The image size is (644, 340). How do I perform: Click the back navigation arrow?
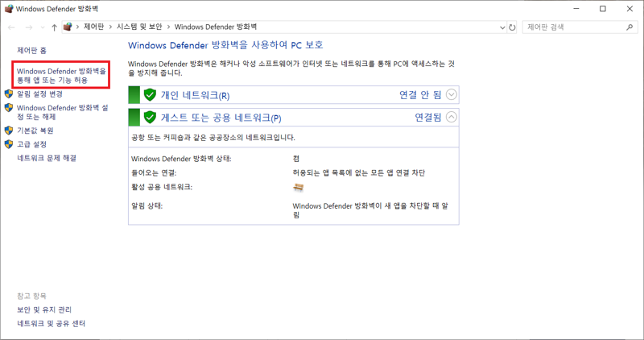click(x=11, y=27)
